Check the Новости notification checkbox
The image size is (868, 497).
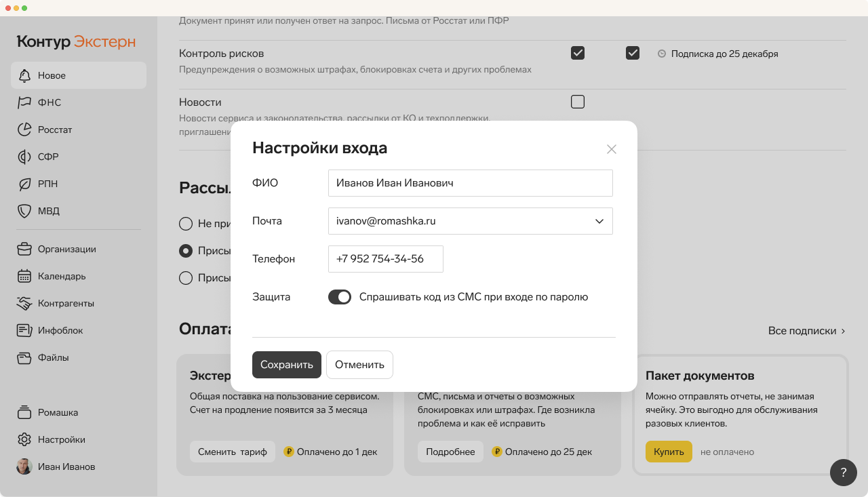click(578, 102)
